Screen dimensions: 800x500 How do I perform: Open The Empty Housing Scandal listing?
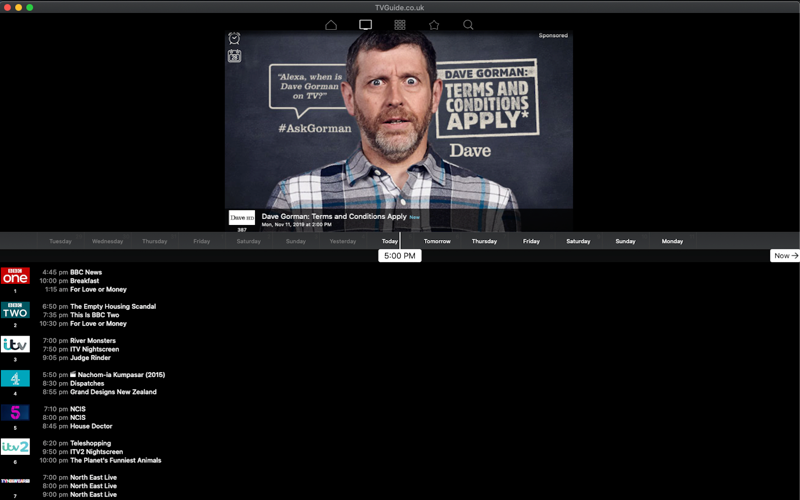coord(113,307)
